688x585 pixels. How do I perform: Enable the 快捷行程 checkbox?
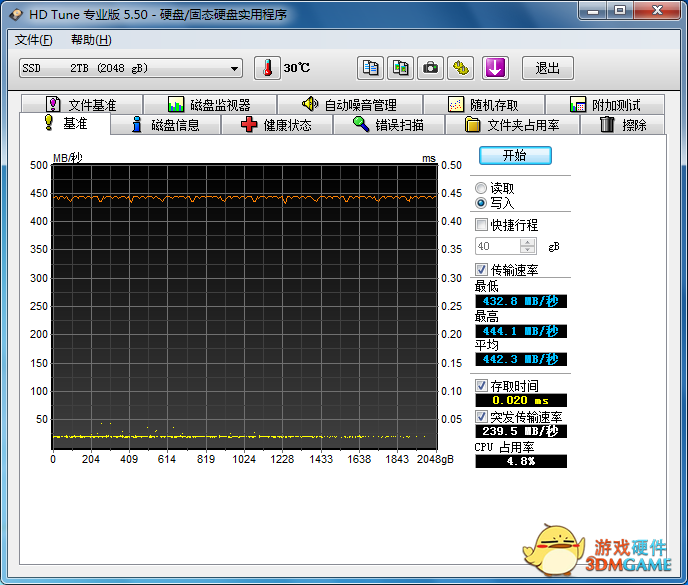[x=481, y=225]
